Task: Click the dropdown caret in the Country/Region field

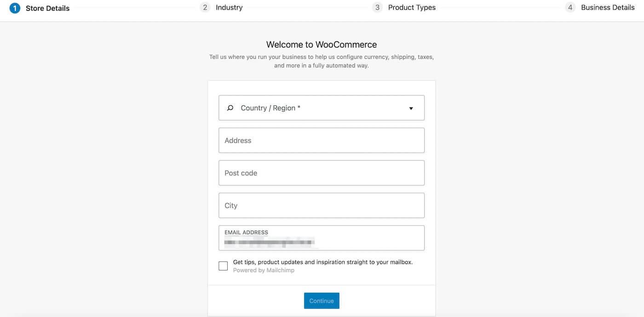Action: (411, 108)
